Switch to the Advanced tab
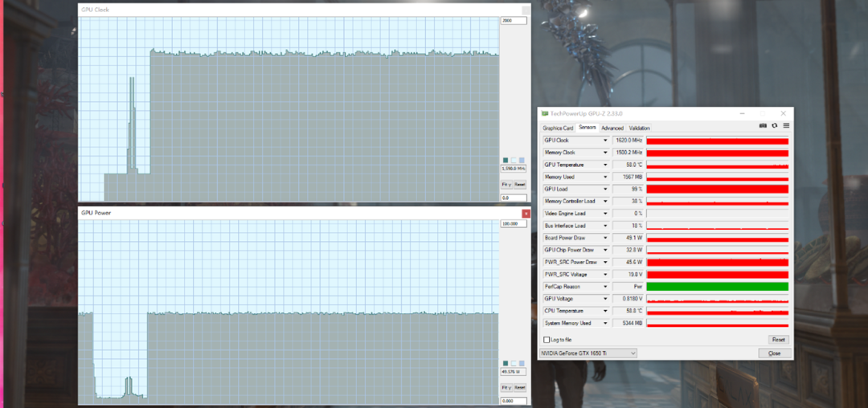This screenshot has height=408, width=868. [612, 128]
